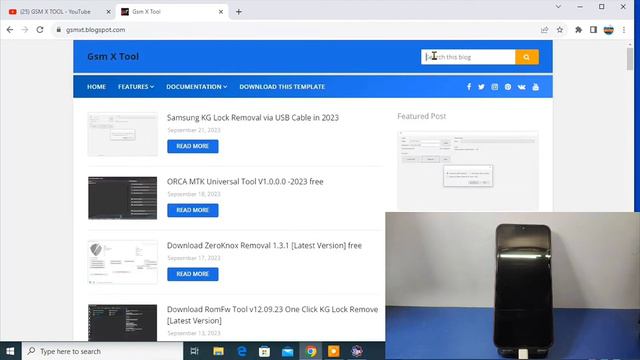Launch Microsoft Edge from the taskbar
Image resolution: width=640 pixels, height=360 pixels.
tap(242, 351)
